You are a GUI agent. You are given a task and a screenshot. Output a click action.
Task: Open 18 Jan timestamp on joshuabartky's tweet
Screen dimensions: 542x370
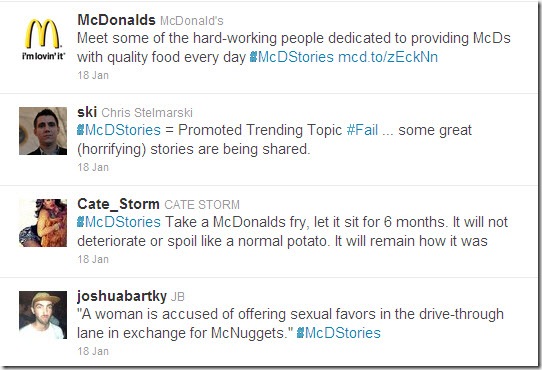click(x=93, y=351)
